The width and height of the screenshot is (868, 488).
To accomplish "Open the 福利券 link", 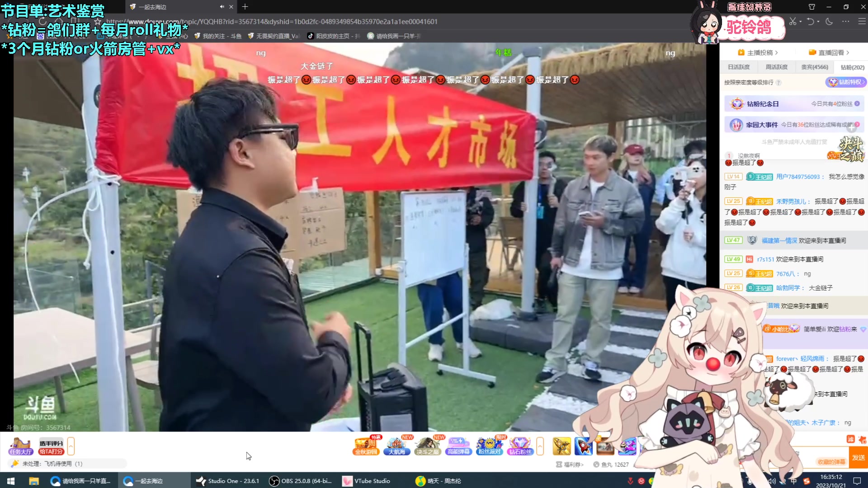I will coord(570,465).
